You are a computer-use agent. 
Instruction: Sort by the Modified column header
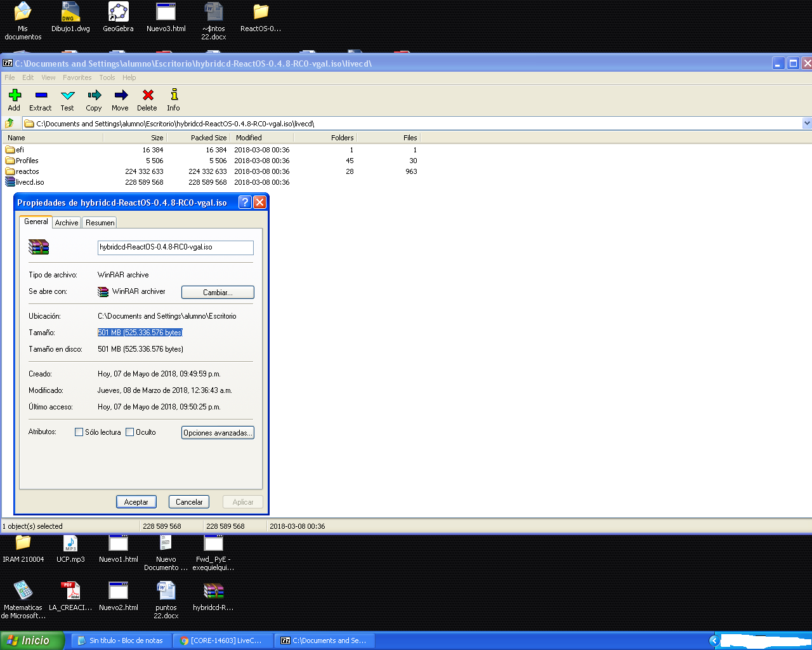click(x=261, y=138)
